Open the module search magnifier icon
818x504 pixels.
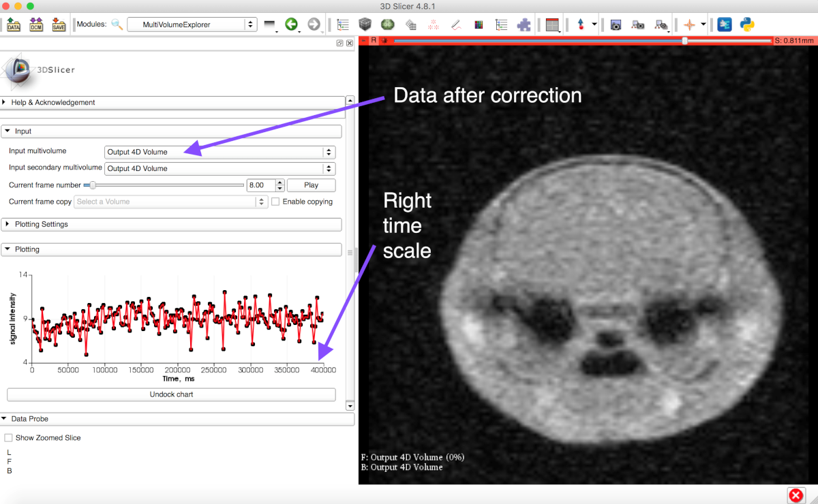(x=117, y=25)
